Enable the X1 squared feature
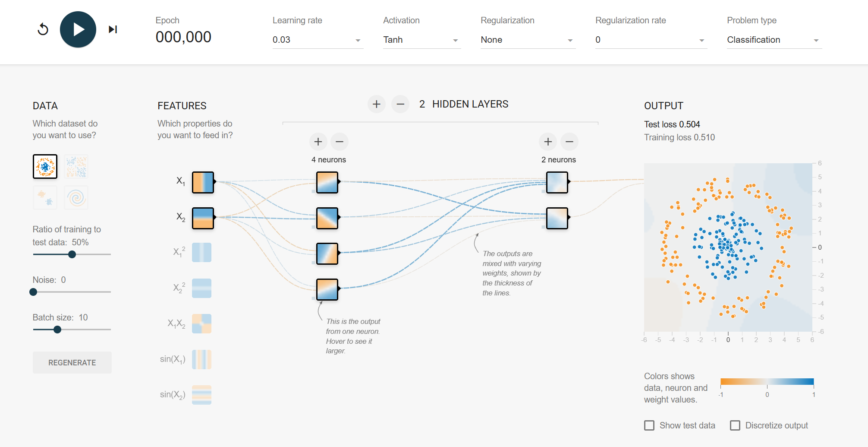868x447 pixels. pos(201,253)
